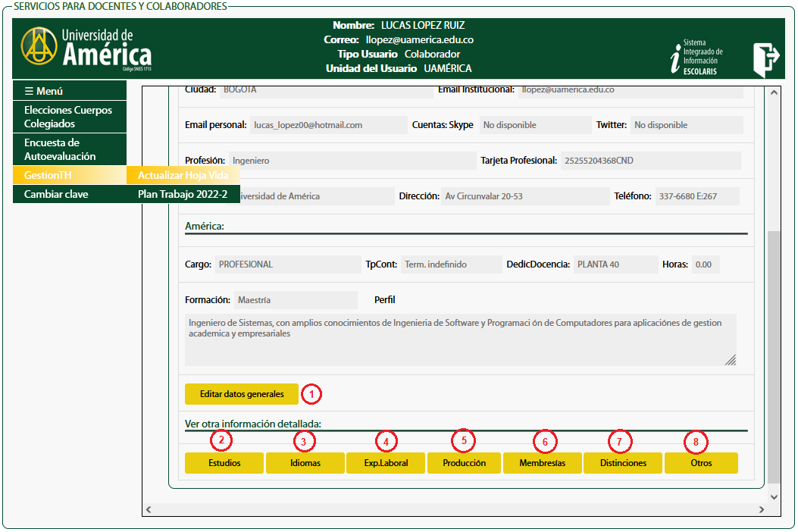Click the Email Institucional field

(631, 91)
